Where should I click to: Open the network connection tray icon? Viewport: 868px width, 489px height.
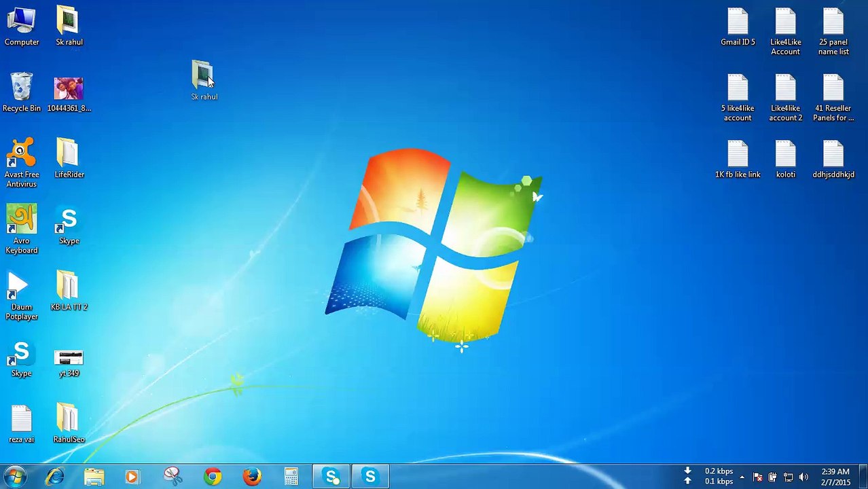pos(788,477)
